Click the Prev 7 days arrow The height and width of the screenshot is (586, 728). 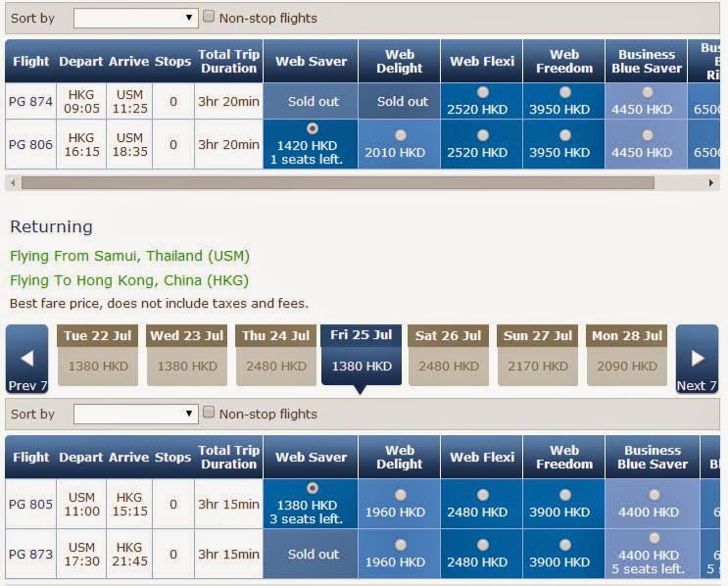26,359
